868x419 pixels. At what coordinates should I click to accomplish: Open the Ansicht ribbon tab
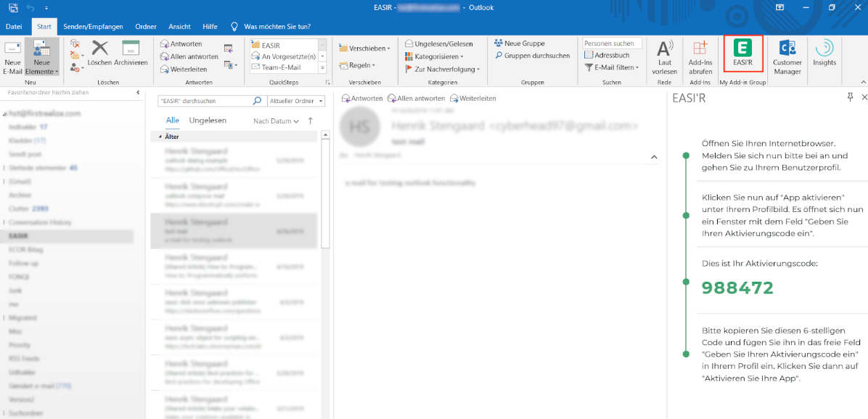179,26
